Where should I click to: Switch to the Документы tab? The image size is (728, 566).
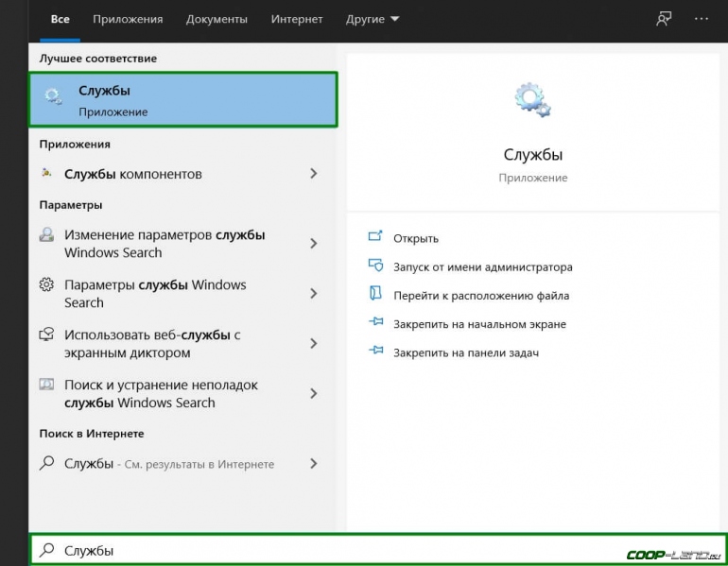pyautogui.click(x=217, y=19)
